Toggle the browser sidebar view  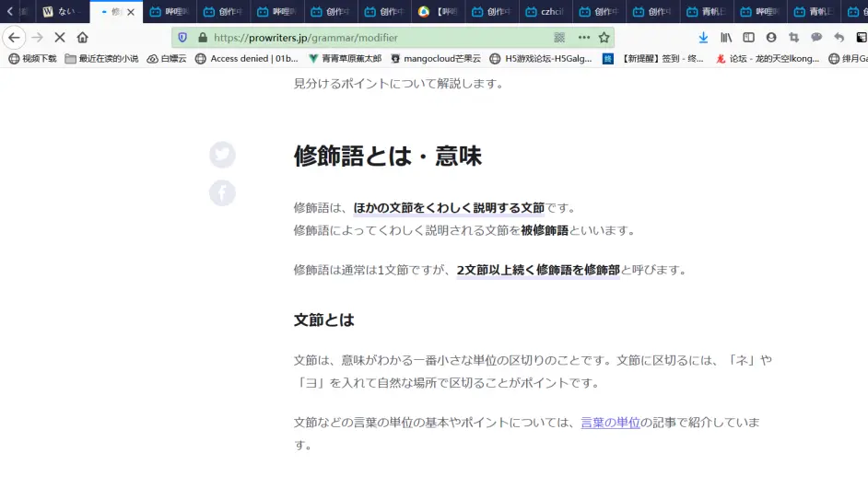click(x=748, y=38)
